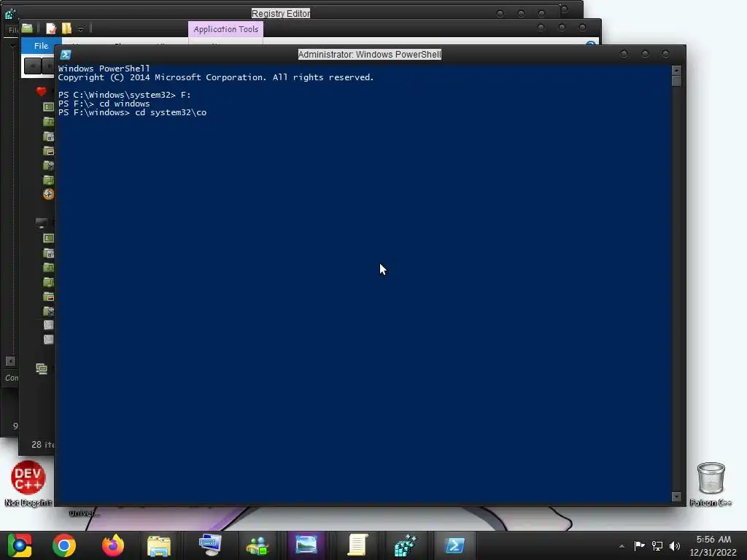Screen dimensions: 747x560
Task: Click the PowerShell icon in the window title bar
Action: pyautogui.click(x=66, y=55)
